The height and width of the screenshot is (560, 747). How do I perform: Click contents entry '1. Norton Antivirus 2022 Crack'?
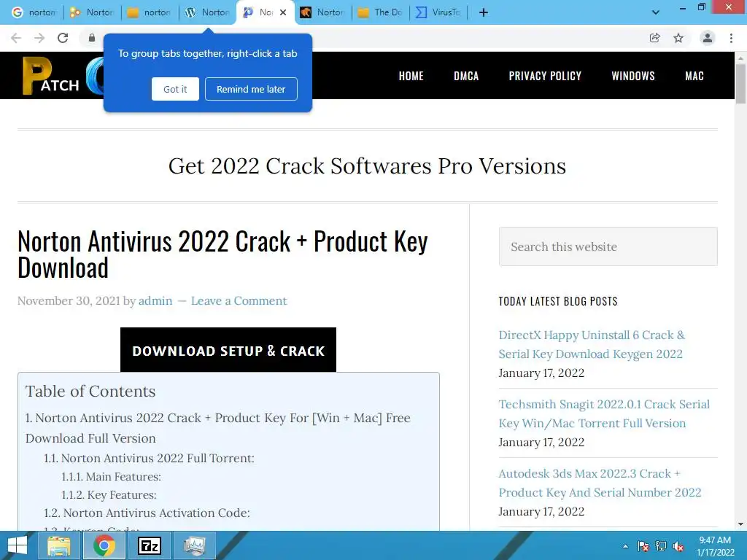pos(217,427)
